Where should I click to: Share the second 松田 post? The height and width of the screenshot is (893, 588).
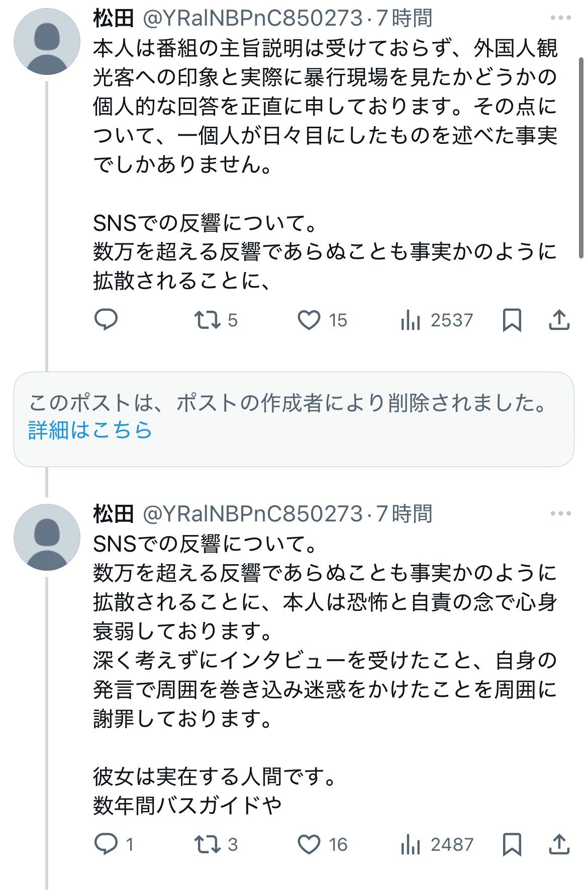[559, 844]
